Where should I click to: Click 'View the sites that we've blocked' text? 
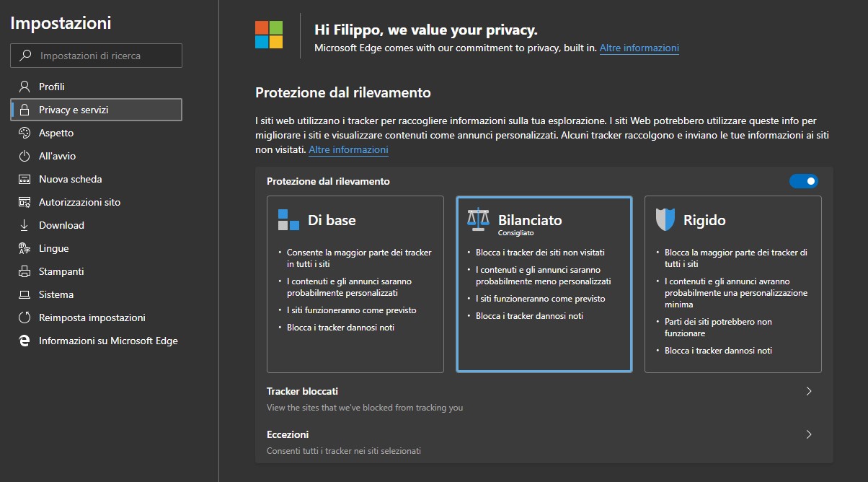click(365, 408)
